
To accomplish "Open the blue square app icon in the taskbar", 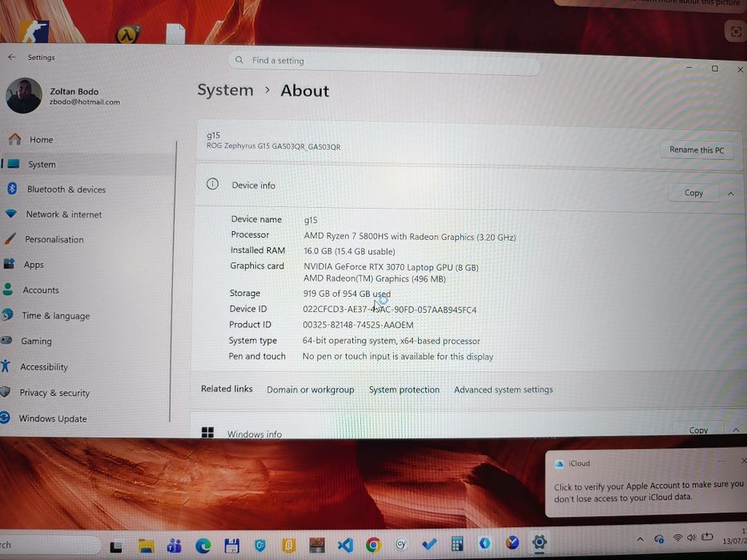I will tap(484, 543).
